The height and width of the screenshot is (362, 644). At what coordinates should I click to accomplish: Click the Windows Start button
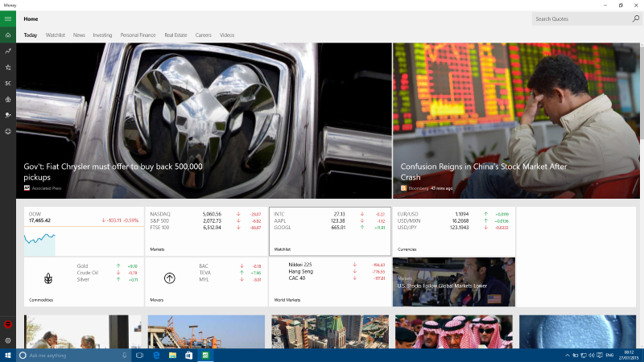coord(8,355)
